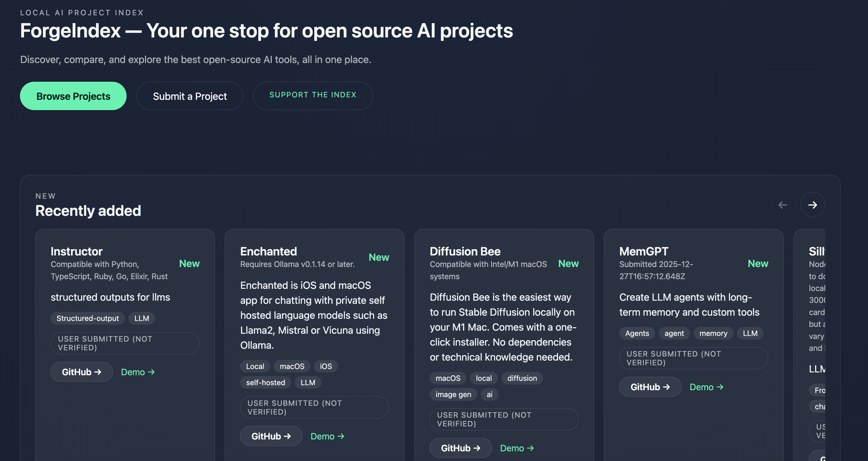Open Diffusion Bee GitHub button
Screen dimensions: 868x461
click(460, 448)
